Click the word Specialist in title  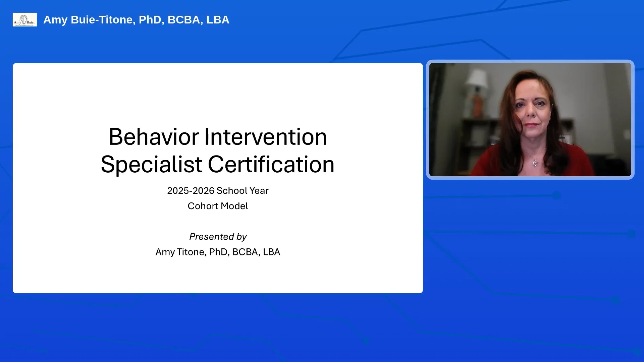[x=151, y=164]
